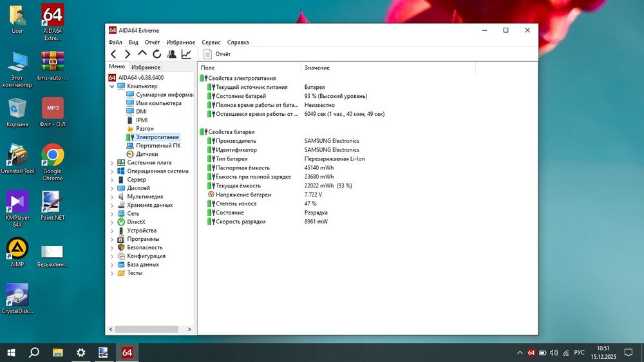Switch to the Избранное sidebar tab
Image resolution: width=644 pixels, height=362 pixels.
(x=146, y=67)
